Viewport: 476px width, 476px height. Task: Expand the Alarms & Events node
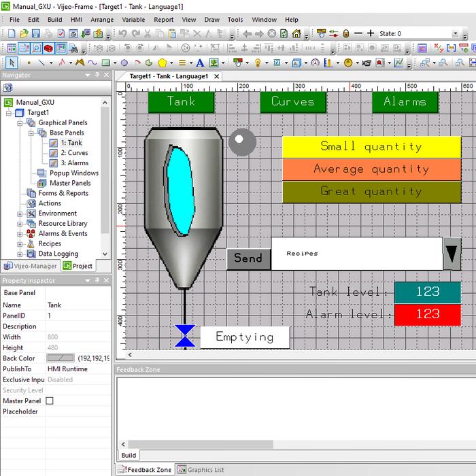[20, 233]
